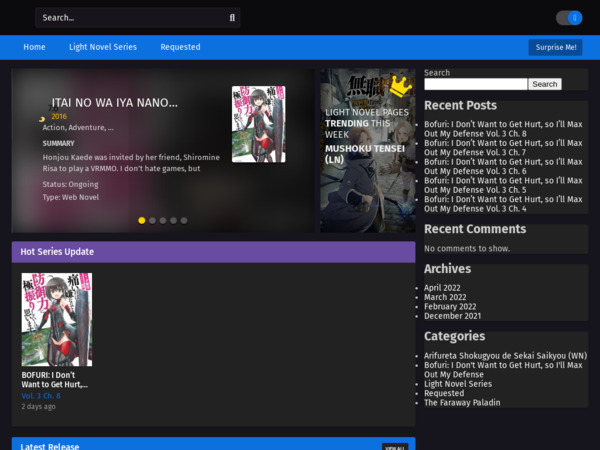Click the 2 days ago timestamp
The height and width of the screenshot is (450, 600).
click(x=38, y=406)
